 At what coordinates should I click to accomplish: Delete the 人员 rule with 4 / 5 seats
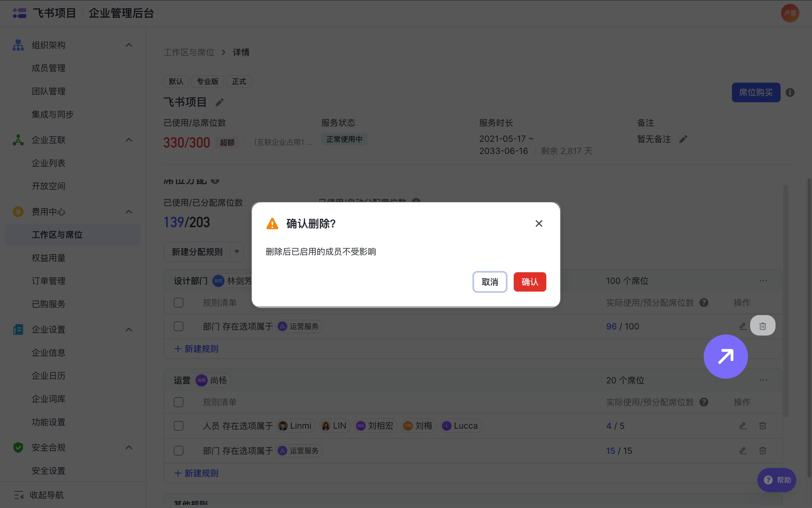tap(763, 426)
